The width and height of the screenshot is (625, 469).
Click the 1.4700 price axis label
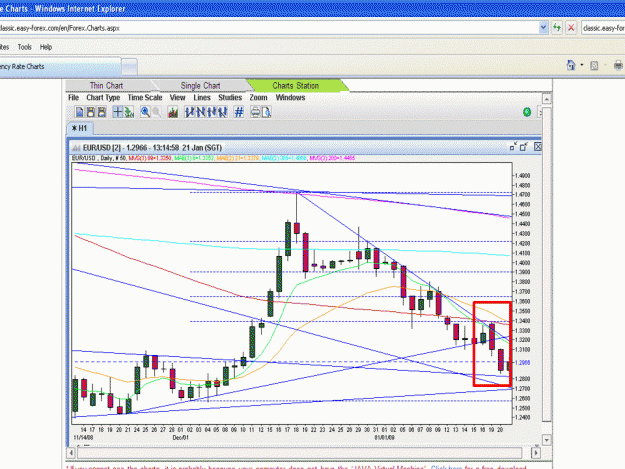click(523, 194)
